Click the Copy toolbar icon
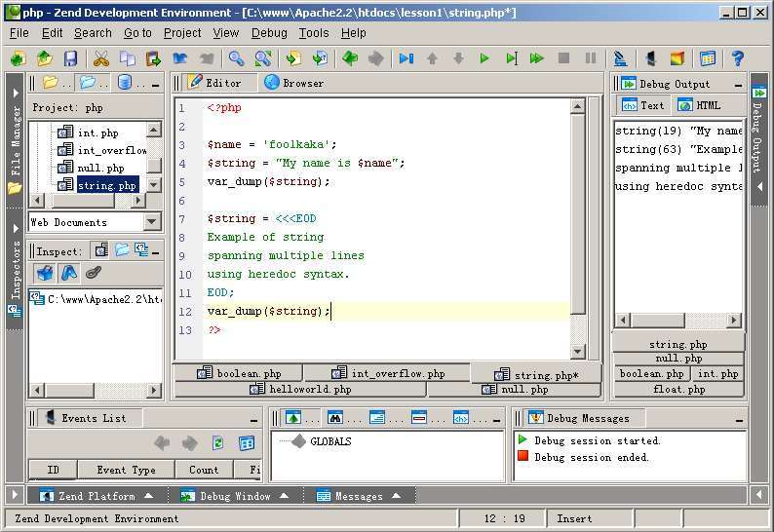774x532 pixels. tap(128, 58)
